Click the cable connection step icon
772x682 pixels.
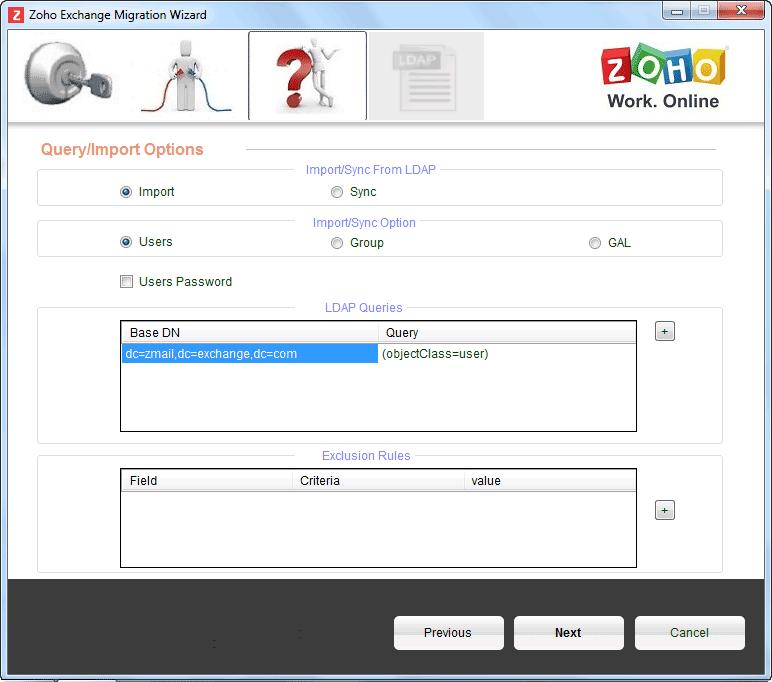[187, 76]
